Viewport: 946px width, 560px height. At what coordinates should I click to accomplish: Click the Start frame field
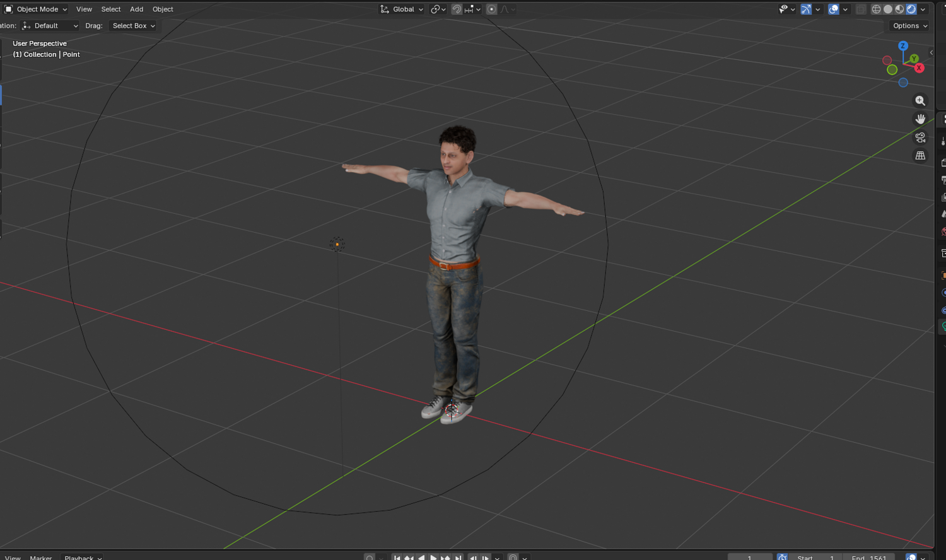coord(815,557)
